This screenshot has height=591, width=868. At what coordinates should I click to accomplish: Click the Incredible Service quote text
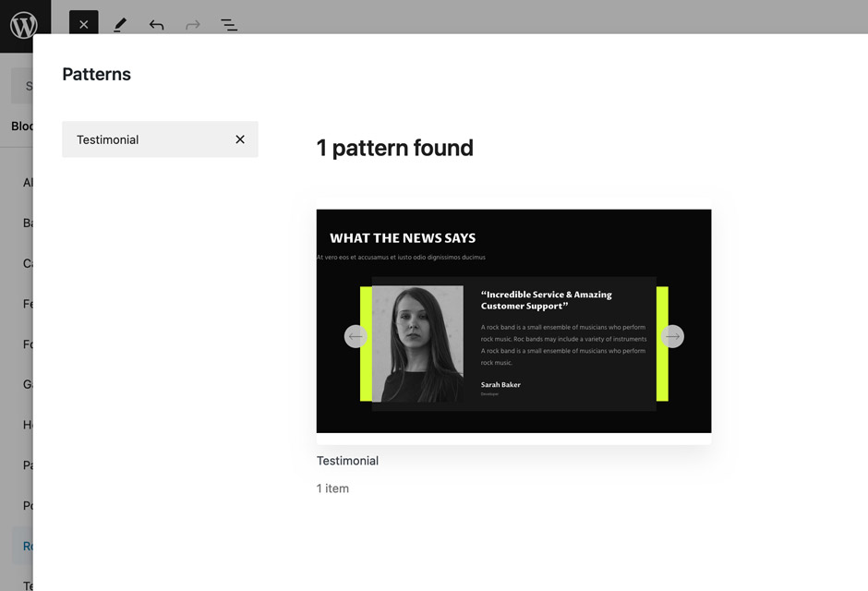(546, 300)
